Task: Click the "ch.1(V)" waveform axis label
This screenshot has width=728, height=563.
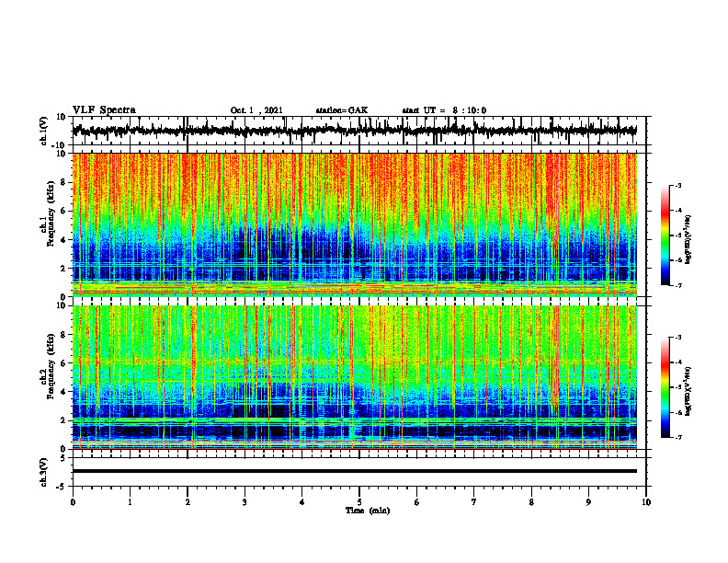Action: 44,131
